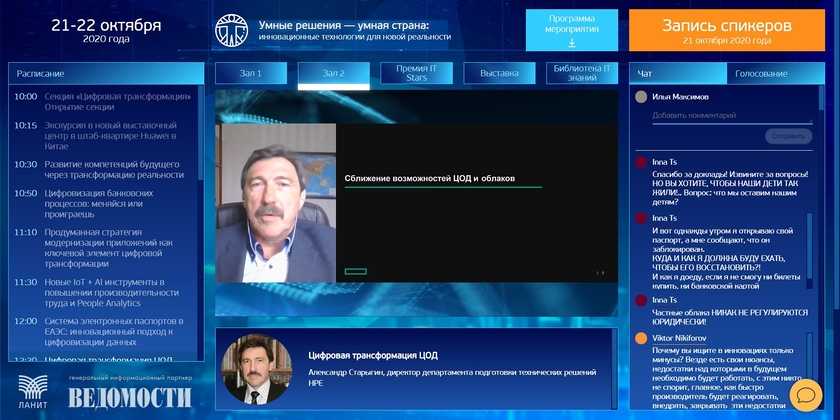This screenshot has height=420, width=840.
Task: Click the download arrow under Программа мероприятия
Action: pos(571,43)
